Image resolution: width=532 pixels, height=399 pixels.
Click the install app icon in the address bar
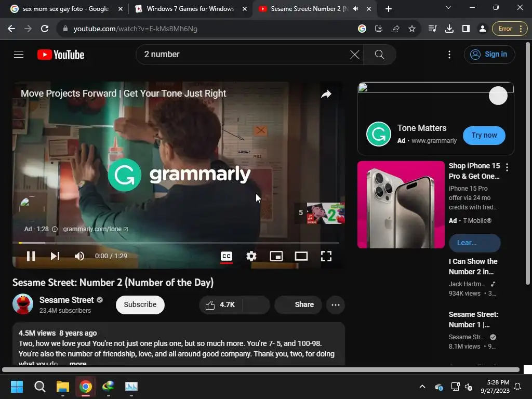[379, 29]
